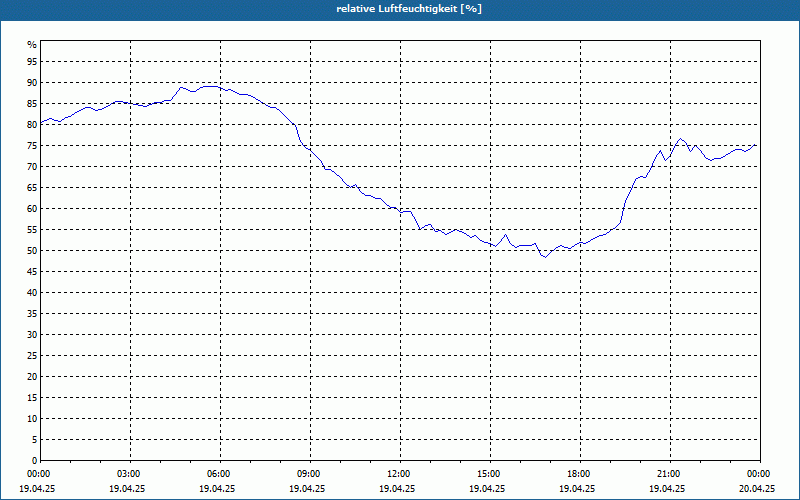This screenshot has height=500, width=800.
Task: Click the '5' y-axis label
Action: (x=35, y=440)
